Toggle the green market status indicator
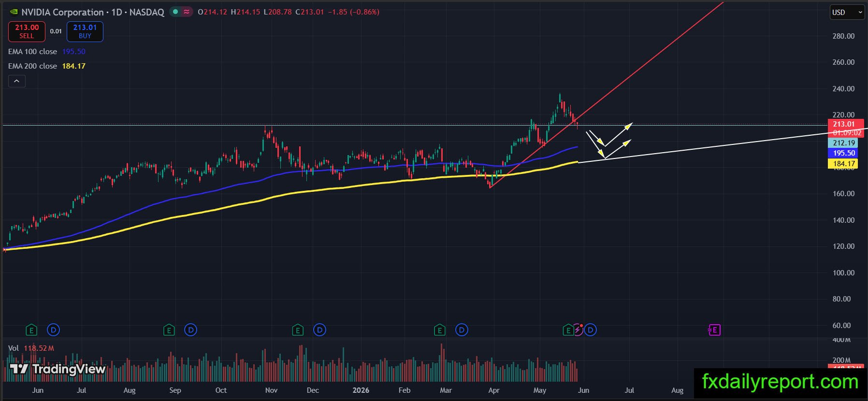 pyautogui.click(x=175, y=12)
